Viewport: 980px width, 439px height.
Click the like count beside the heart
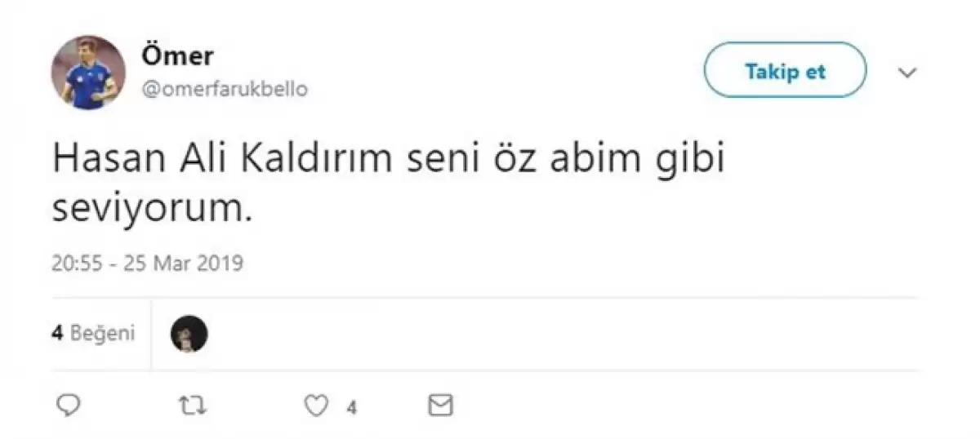351,407
